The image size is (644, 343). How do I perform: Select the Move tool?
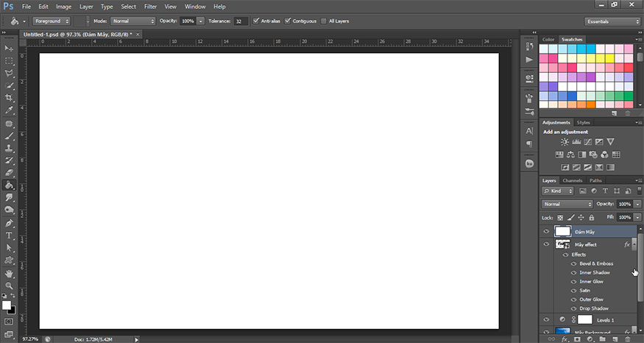(9, 48)
